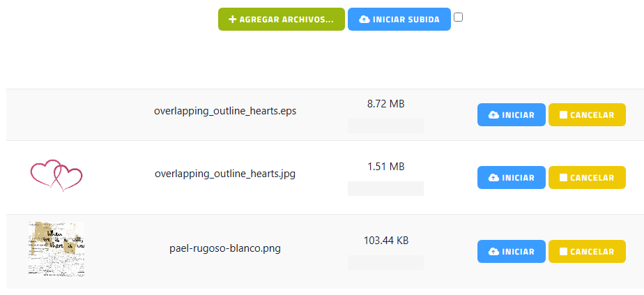Click stop square icon for overlapping_outline_hearts.eps
The height and width of the screenshot is (295, 644).
pos(563,115)
